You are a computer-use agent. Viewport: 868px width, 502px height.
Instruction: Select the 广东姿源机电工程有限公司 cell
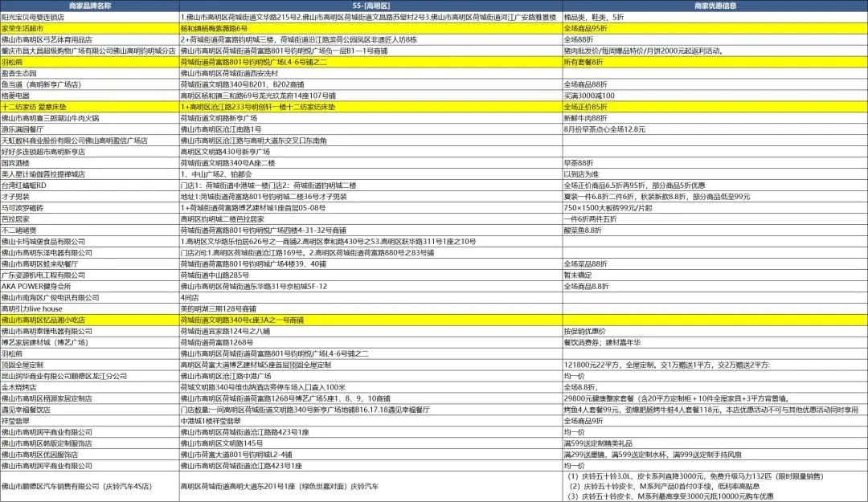coord(90,275)
